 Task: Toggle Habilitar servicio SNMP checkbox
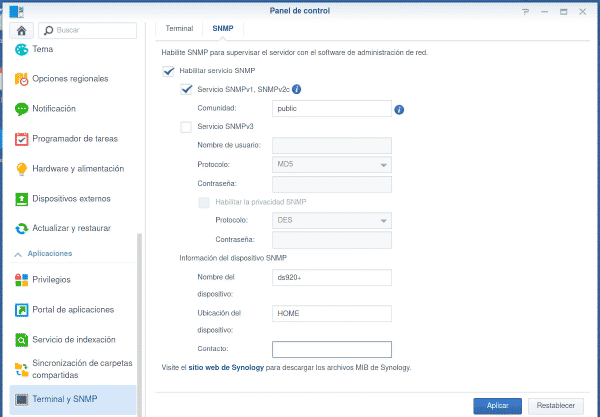pos(168,71)
